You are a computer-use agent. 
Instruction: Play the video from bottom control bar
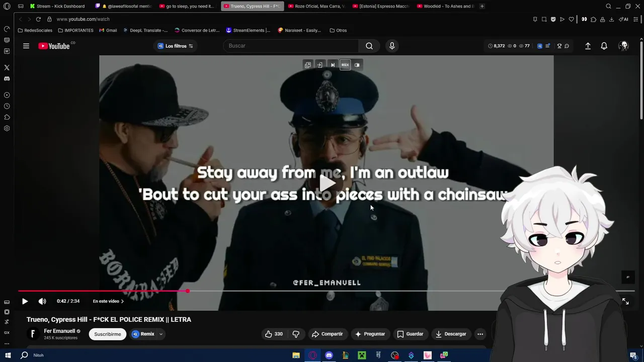25,301
